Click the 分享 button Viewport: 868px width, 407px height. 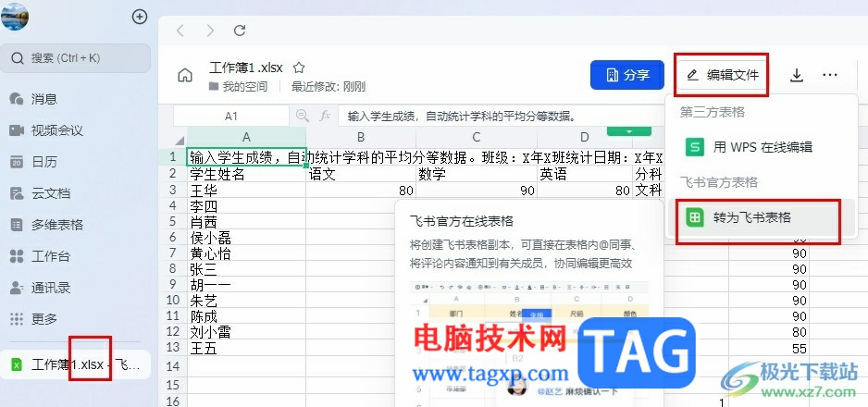tap(627, 75)
